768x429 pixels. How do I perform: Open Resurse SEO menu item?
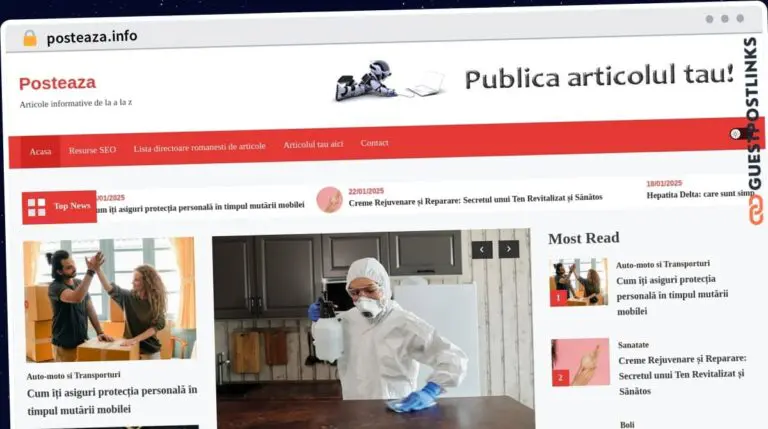[93, 150]
